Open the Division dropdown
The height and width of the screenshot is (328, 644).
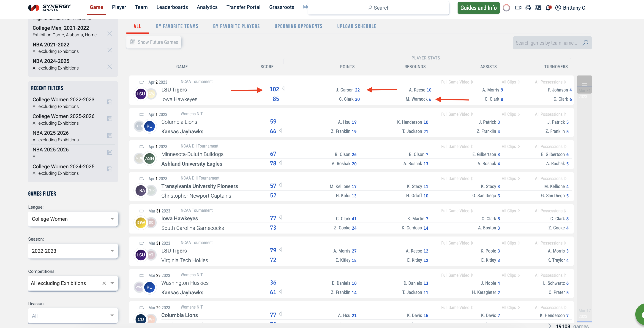pos(73,315)
